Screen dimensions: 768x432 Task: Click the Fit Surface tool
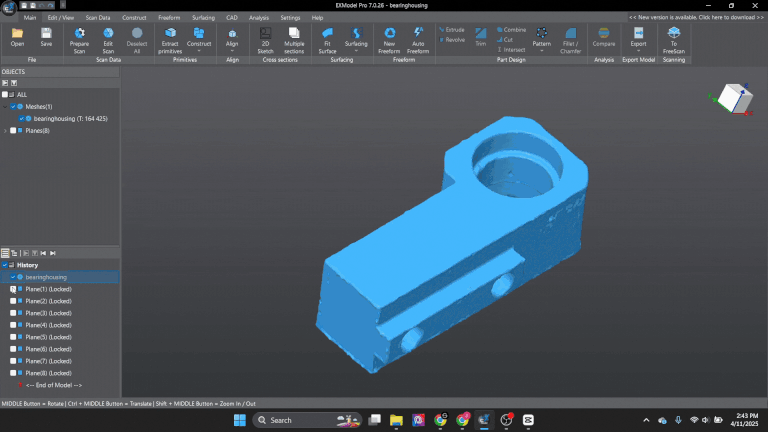coord(328,38)
